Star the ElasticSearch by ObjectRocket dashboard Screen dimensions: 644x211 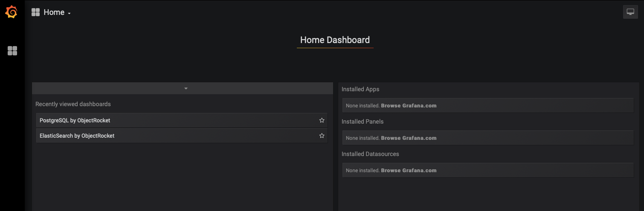coord(322,136)
